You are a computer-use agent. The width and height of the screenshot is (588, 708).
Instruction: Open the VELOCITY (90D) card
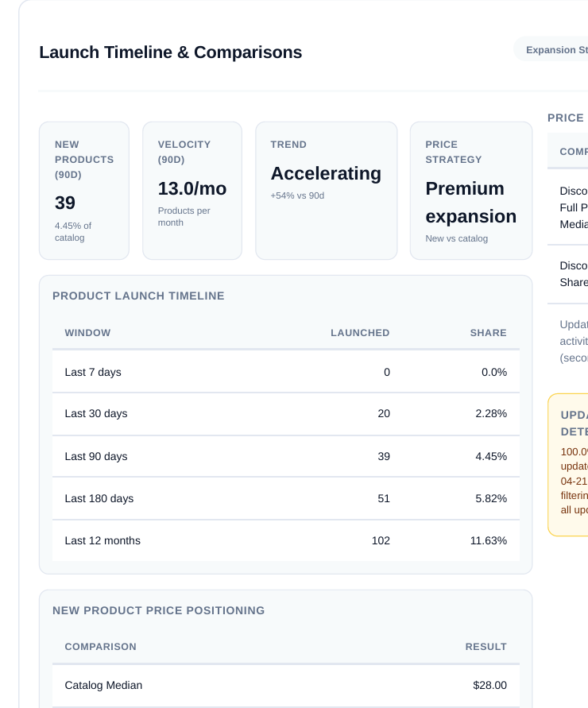(192, 191)
